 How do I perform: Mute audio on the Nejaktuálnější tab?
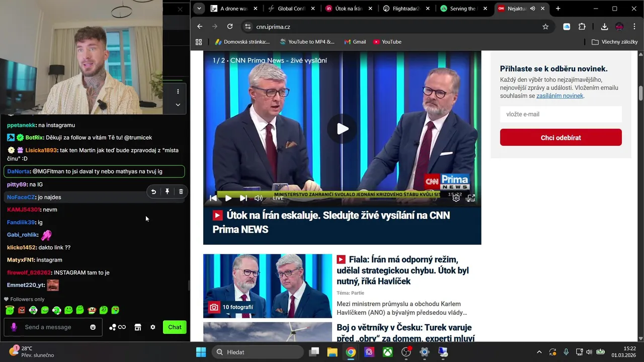tap(532, 9)
